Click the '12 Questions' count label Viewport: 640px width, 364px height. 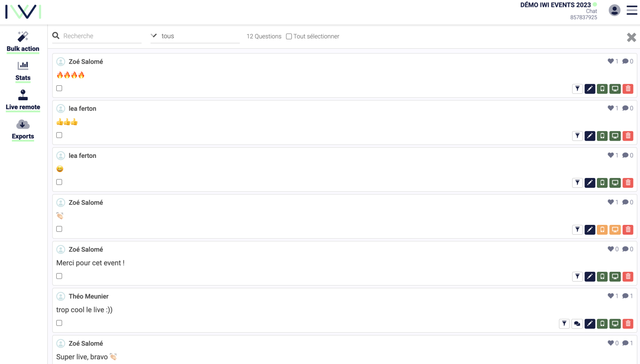click(264, 36)
